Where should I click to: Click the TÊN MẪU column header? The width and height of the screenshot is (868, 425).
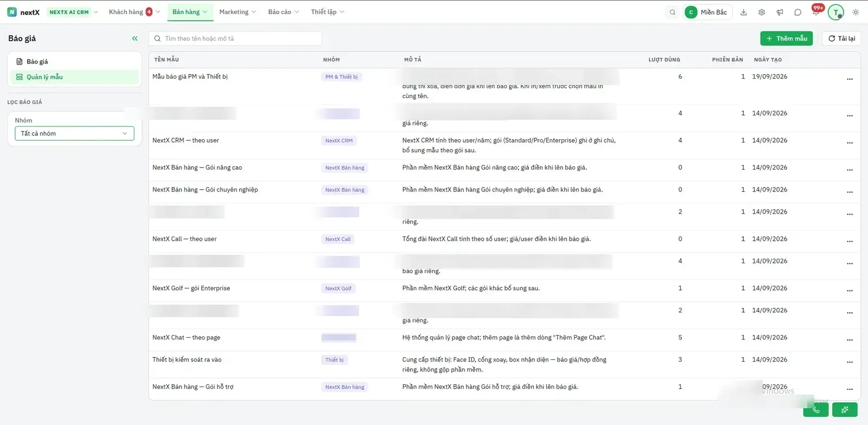(167, 60)
